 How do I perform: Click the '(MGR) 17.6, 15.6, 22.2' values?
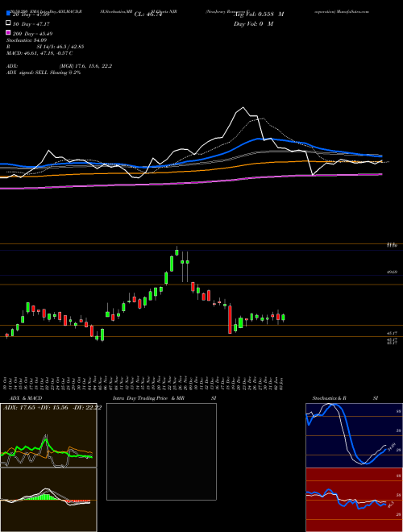[x=85, y=66]
